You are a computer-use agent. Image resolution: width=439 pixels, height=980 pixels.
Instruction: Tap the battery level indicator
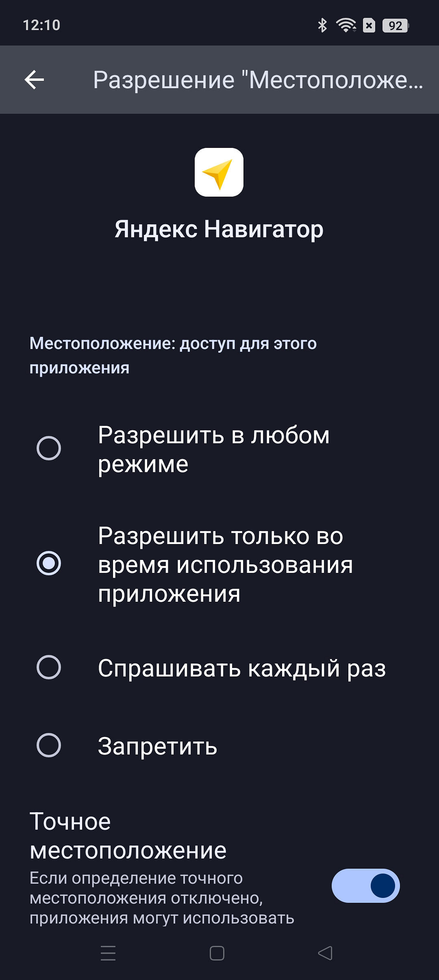(x=395, y=26)
